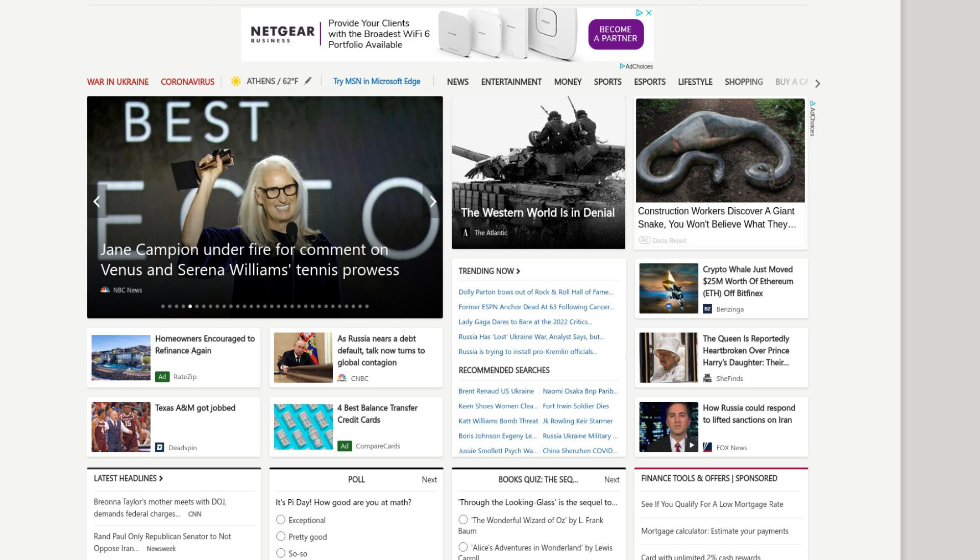Open Rand Paul Only Republican Senator headline
The image size is (980, 560).
162,542
